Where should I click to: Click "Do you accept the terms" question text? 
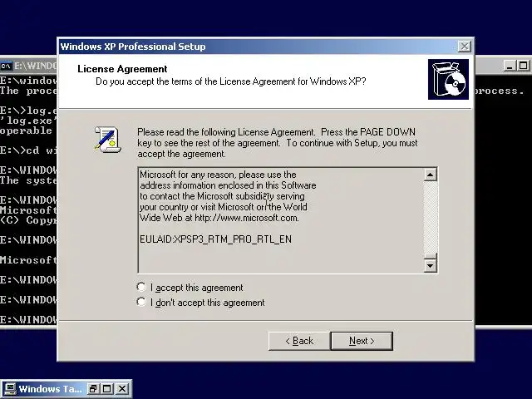click(231, 81)
